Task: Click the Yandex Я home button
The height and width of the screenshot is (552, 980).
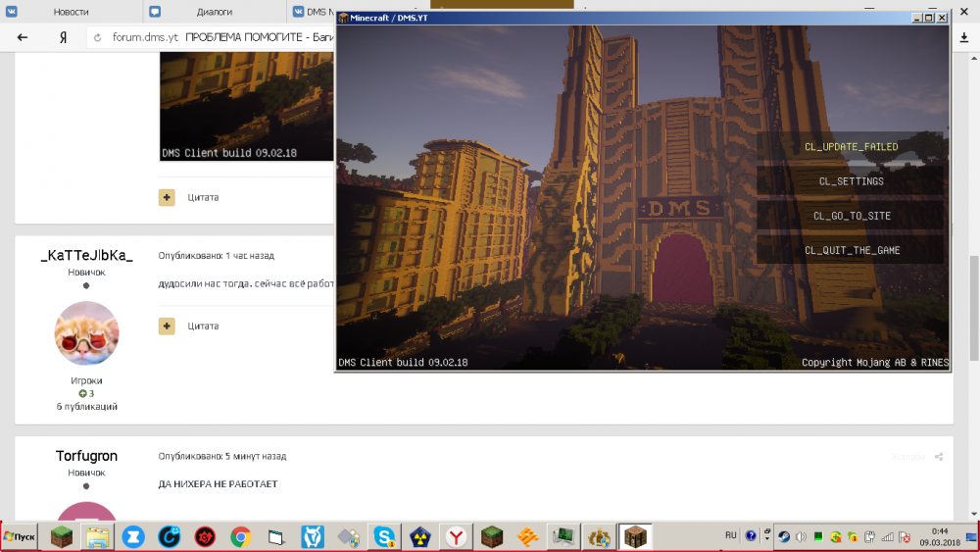Action: click(x=63, y=37)
